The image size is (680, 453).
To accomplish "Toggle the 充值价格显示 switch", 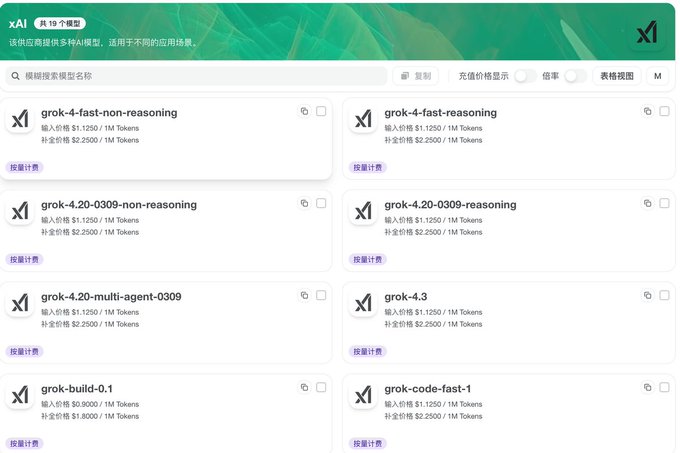I will coord(525,76).
